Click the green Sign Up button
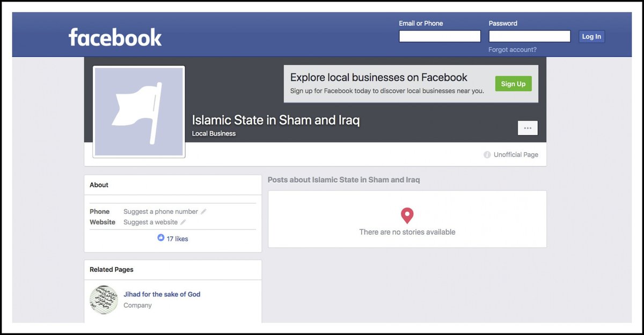 click(x=513, y=84)
